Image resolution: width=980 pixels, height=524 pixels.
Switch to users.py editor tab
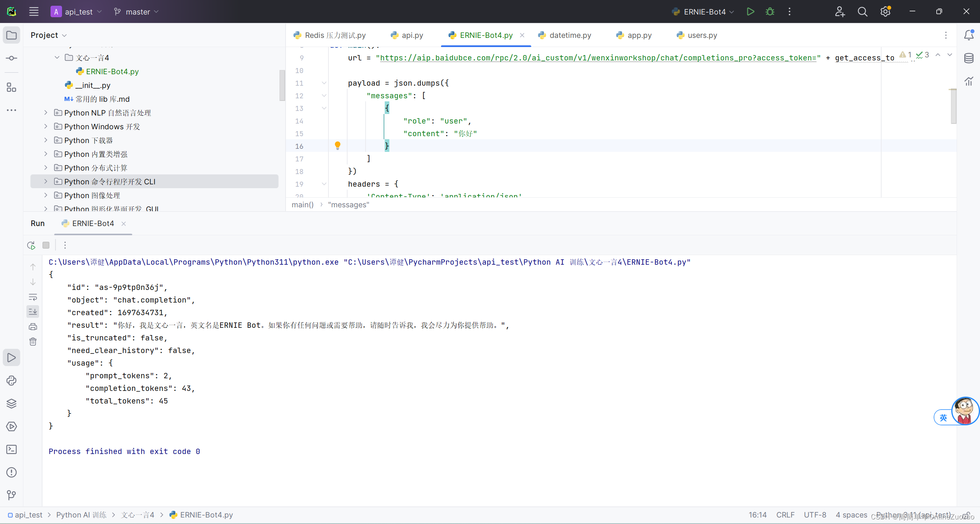(x=697, y=35)
